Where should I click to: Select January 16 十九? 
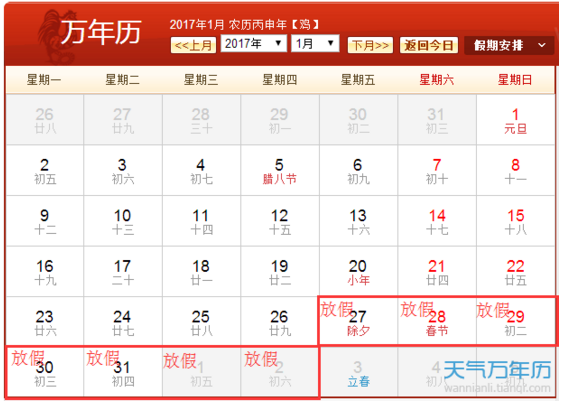point(45,272)
